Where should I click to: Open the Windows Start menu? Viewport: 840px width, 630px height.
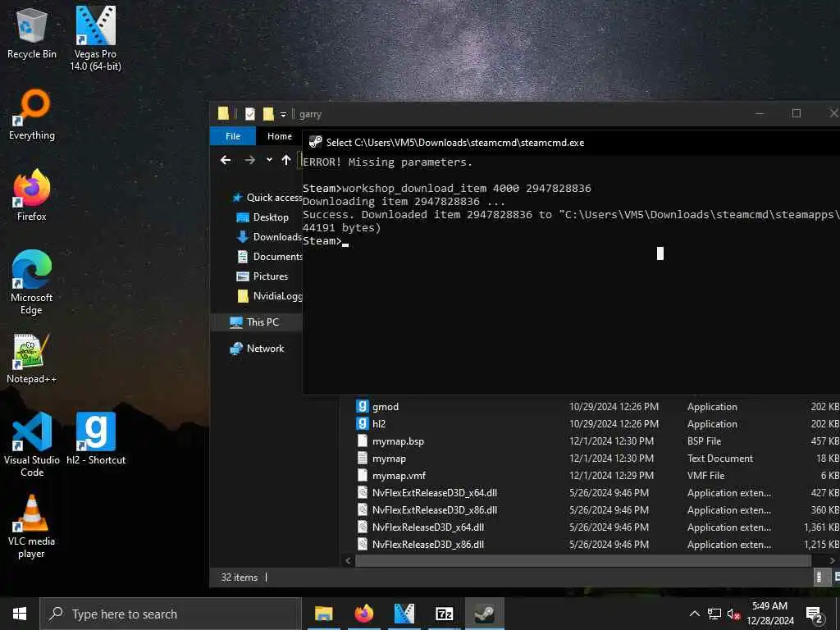[20, 614]
